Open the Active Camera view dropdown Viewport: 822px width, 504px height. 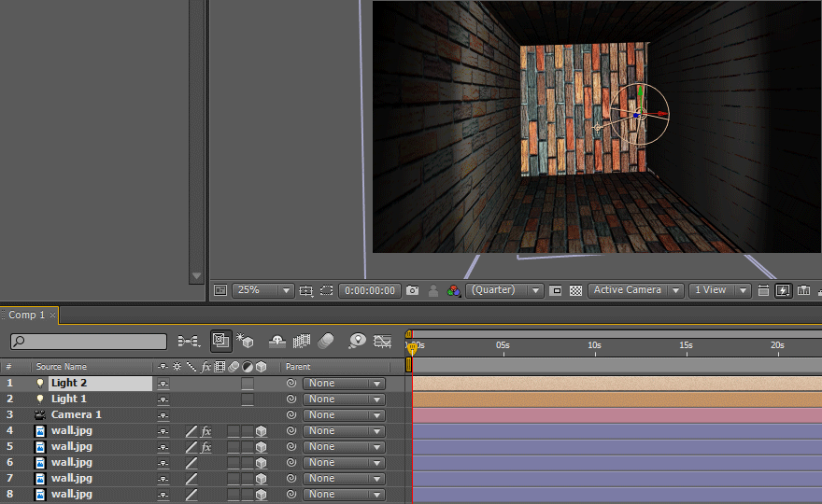point(635,290)
